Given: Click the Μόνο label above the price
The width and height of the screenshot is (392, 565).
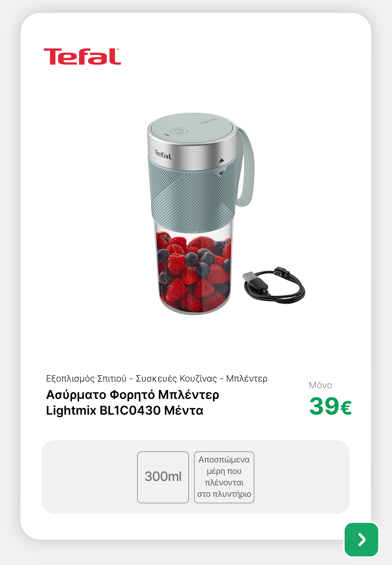Looking at the screenshot, I should click(320, 385).
